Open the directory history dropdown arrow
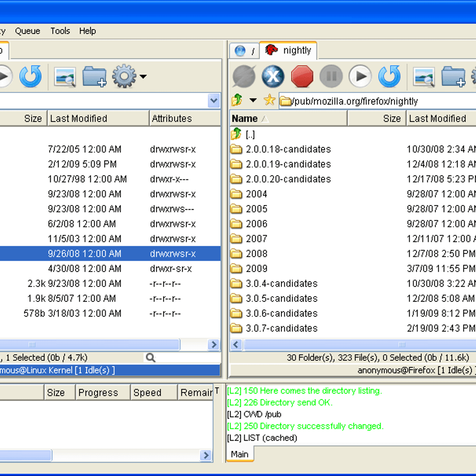The image size is (476, 476). [x=253, y=100]
